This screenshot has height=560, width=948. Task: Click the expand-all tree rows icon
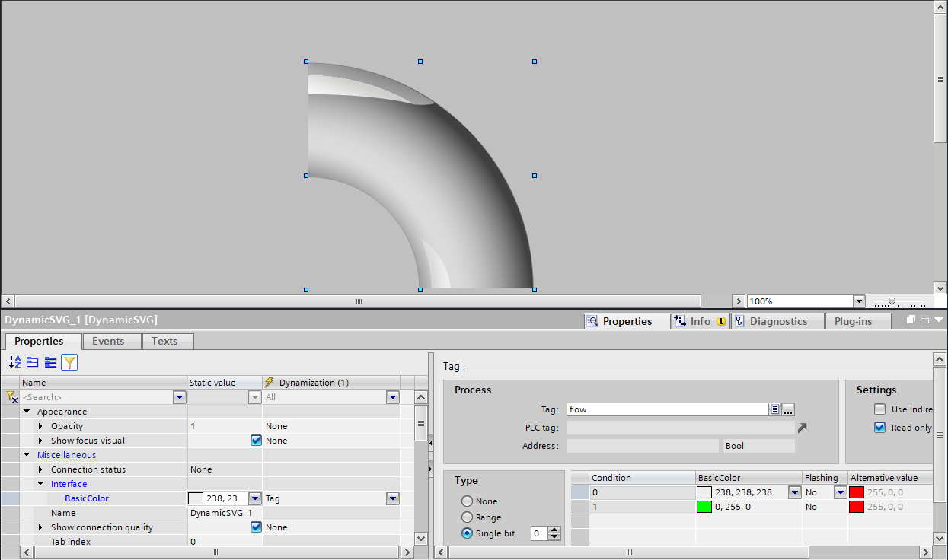click(x=51, y=363)
